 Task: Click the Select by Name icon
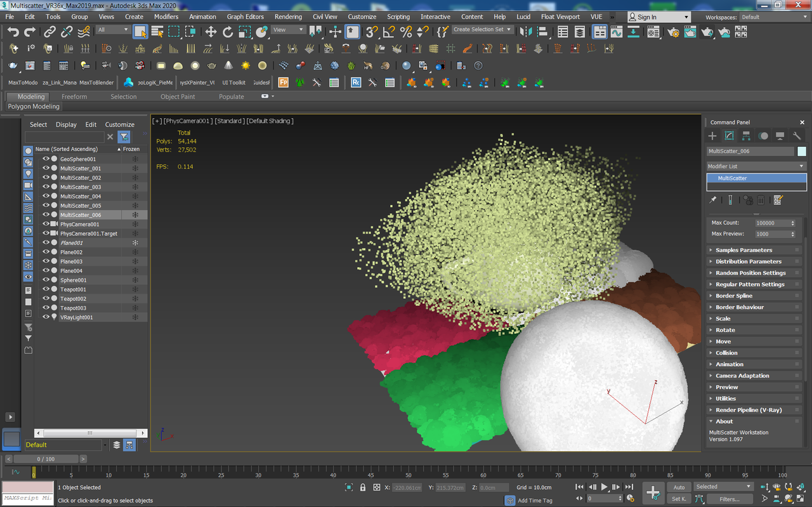pos(157,32)
